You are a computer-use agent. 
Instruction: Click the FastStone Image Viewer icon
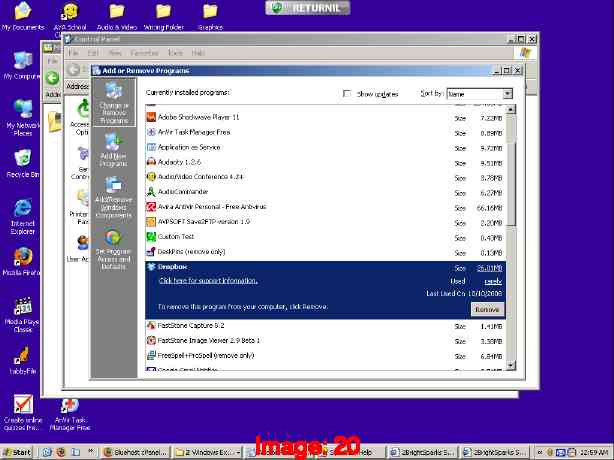[x=151, y=340]
